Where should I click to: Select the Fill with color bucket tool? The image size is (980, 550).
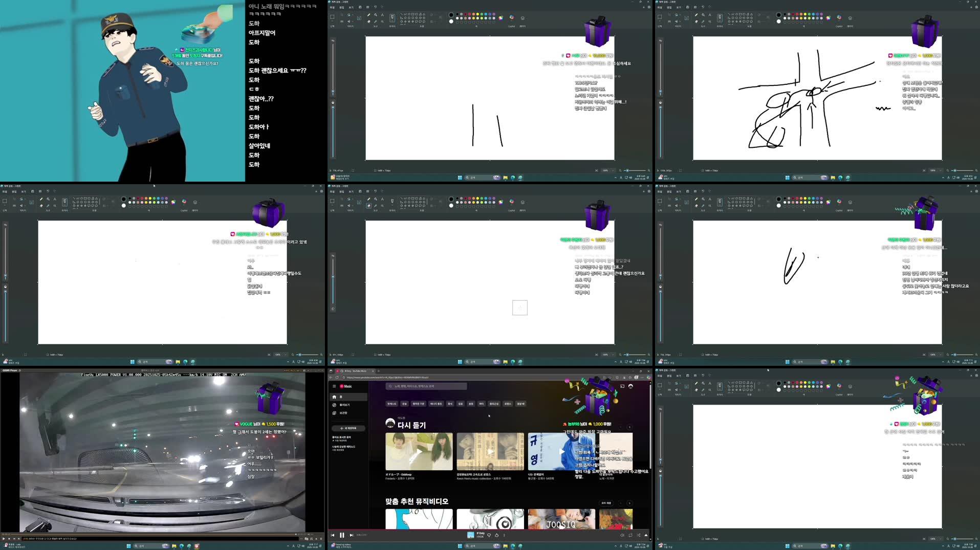376,15
